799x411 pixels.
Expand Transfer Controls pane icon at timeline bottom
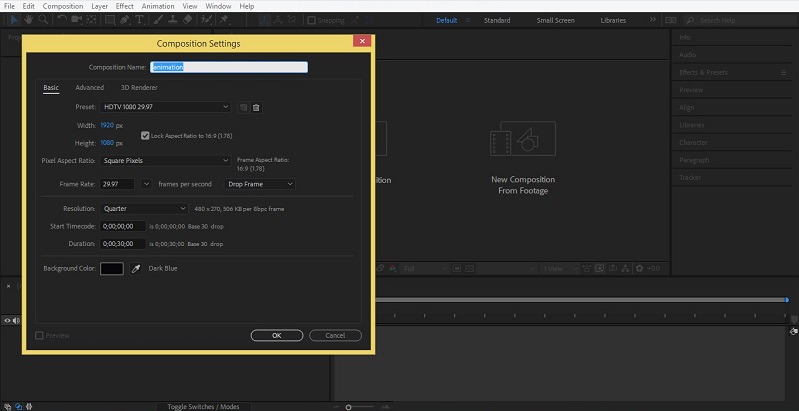pyautogui.click(x=18, y=406)
